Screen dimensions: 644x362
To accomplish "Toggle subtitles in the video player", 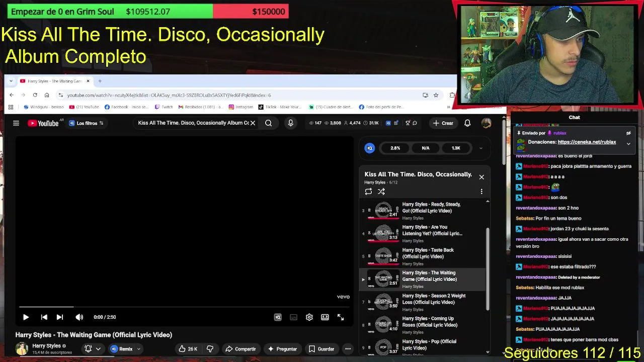I will 293,317.
